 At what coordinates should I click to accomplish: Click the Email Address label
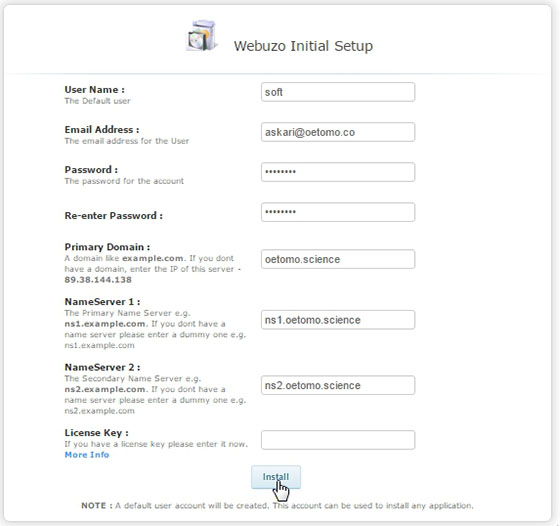tap(102, 129)
